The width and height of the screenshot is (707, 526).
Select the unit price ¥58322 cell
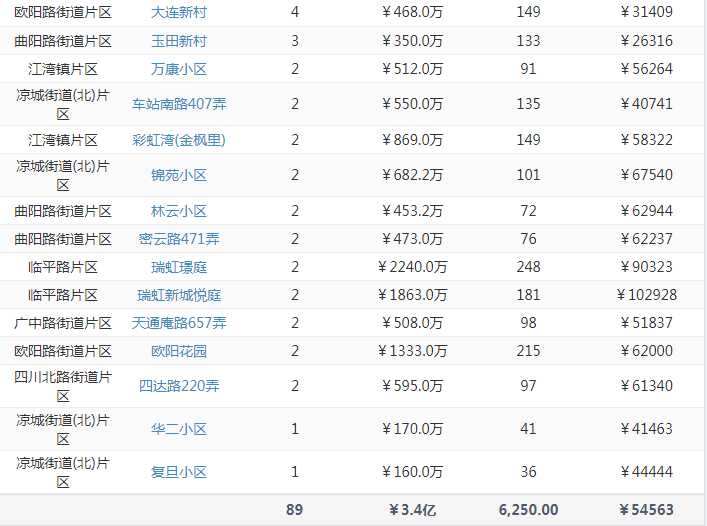pyautogui.click(x=647, y=140)
